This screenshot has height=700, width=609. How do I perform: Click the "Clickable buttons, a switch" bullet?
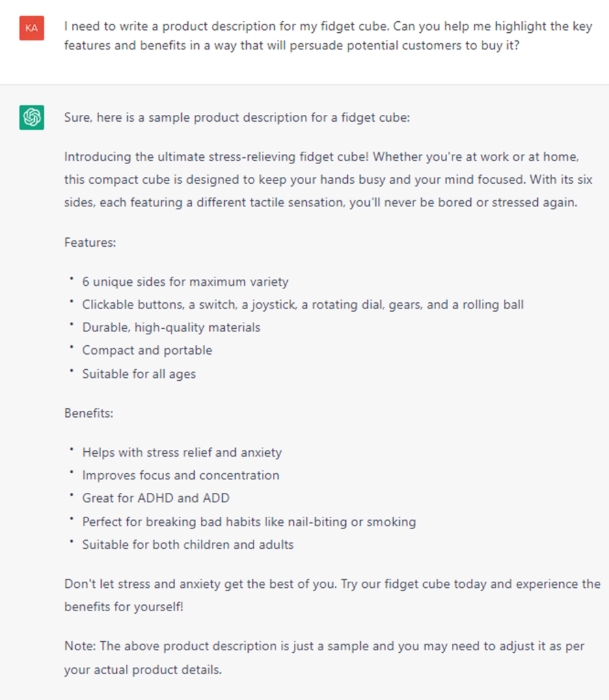pyautogui.click(x=303, y=305)
